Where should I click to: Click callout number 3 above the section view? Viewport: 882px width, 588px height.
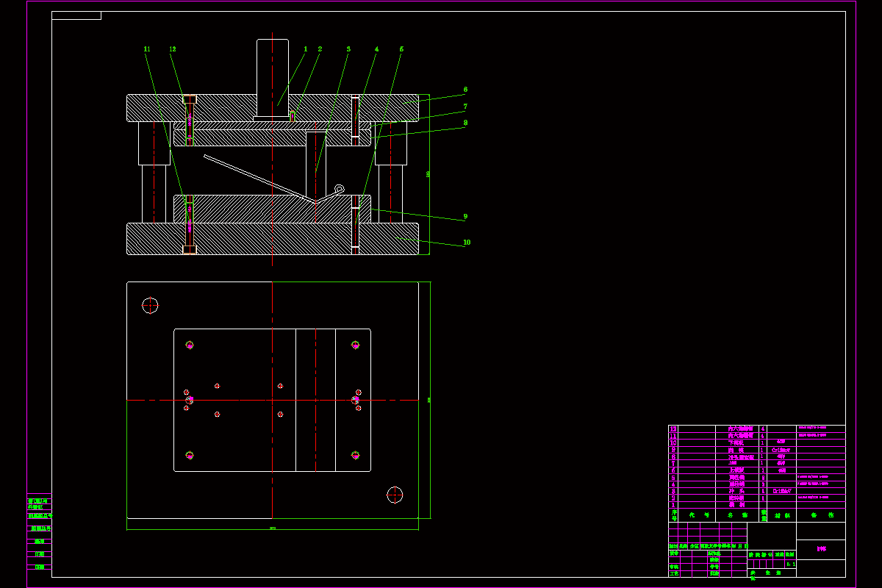[348, 49]
